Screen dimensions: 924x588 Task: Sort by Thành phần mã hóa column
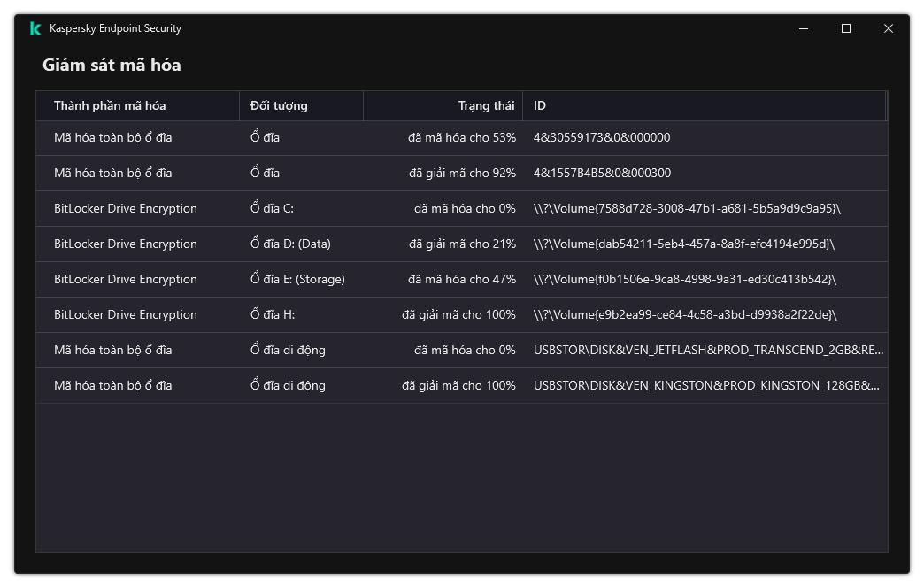click(110, 105)
